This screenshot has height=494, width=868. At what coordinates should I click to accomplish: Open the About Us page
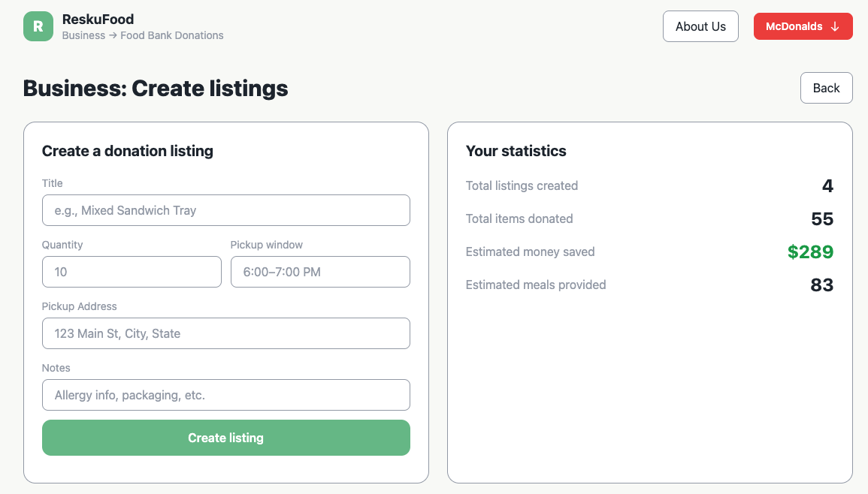pos(700,26)
